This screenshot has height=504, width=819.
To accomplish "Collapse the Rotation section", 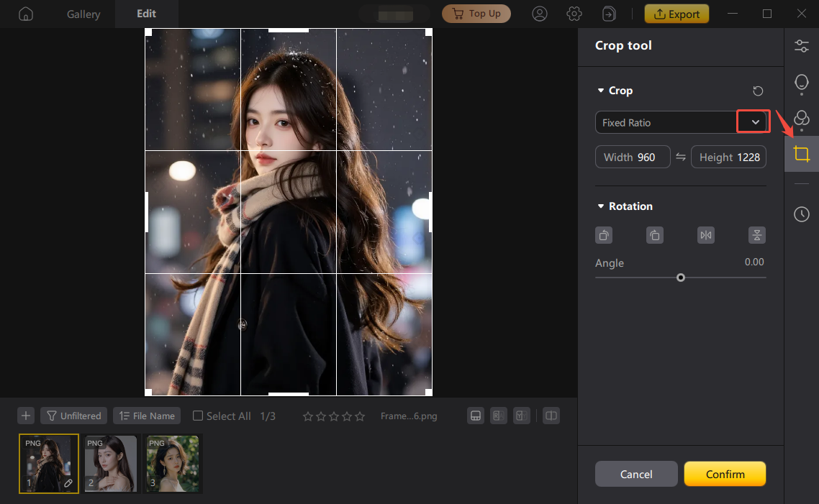I will pos(602,206).
